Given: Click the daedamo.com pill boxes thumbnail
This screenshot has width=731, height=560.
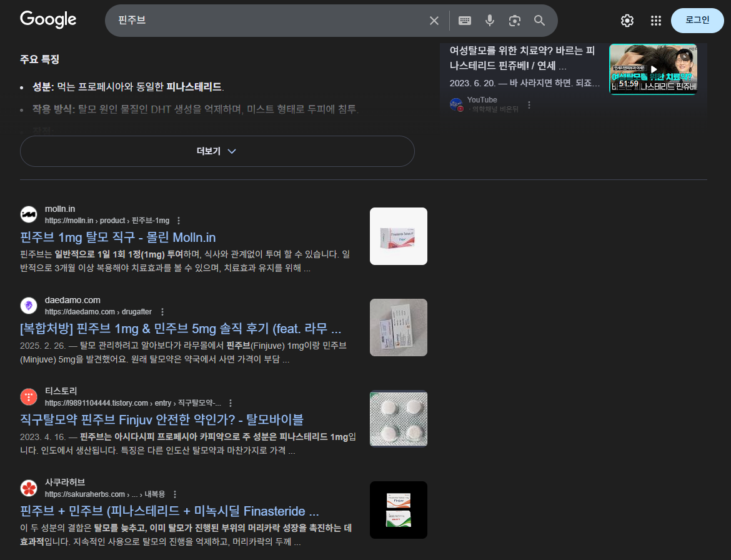Looking at the screenshot, I should [399, 327].
